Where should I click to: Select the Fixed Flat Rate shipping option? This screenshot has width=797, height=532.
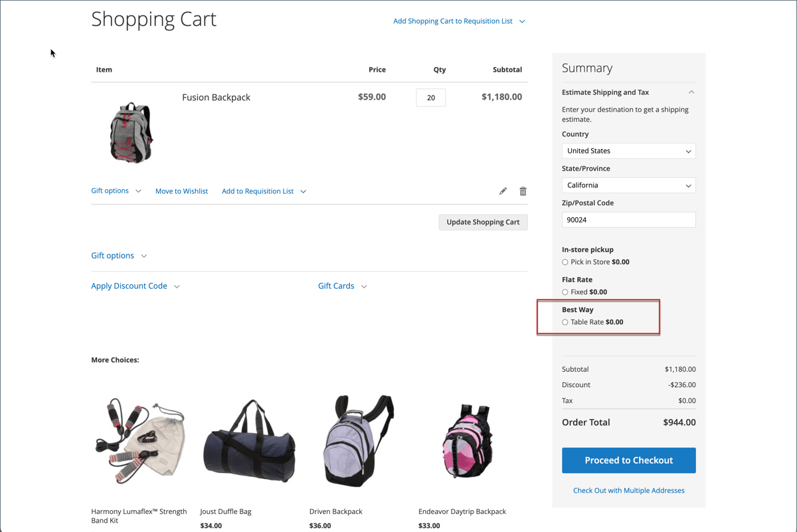(565, 292)
